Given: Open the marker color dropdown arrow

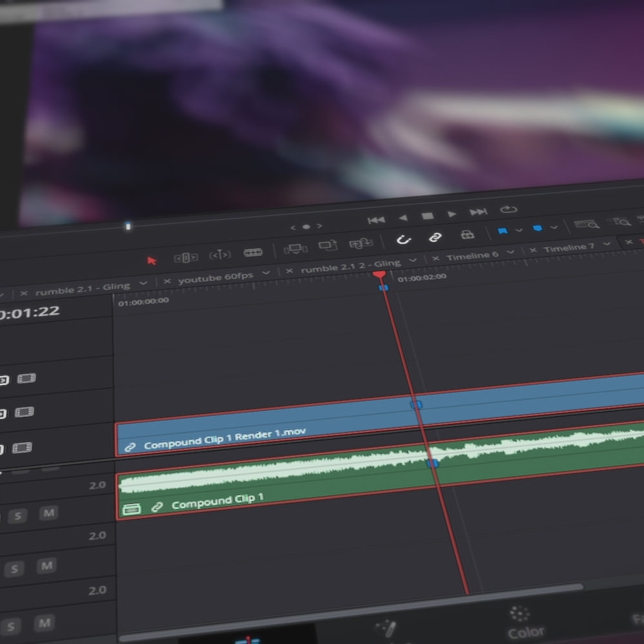Looking at the screenshot, I should (x=554, y=227).
